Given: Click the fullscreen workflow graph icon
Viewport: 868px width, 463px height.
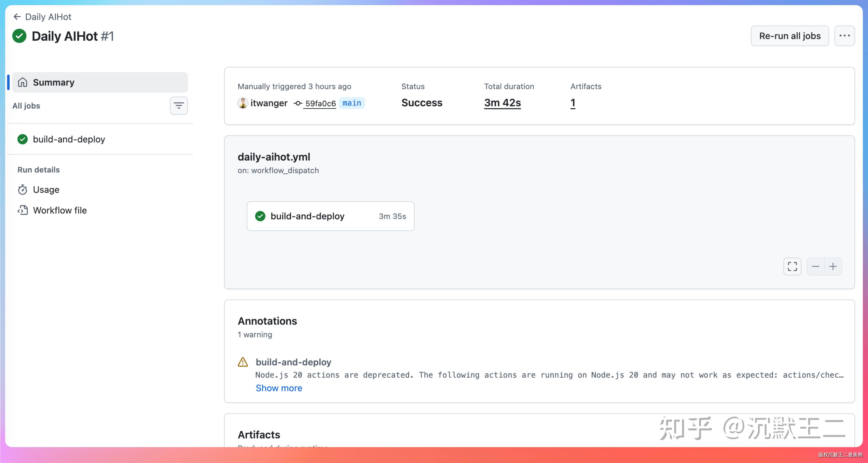Looking at the screenshot, I should pyautogui.click(x=792, y=266).
